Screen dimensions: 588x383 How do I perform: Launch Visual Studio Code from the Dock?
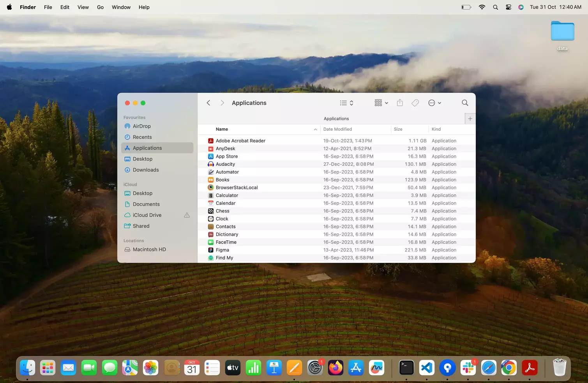(427, 368)
